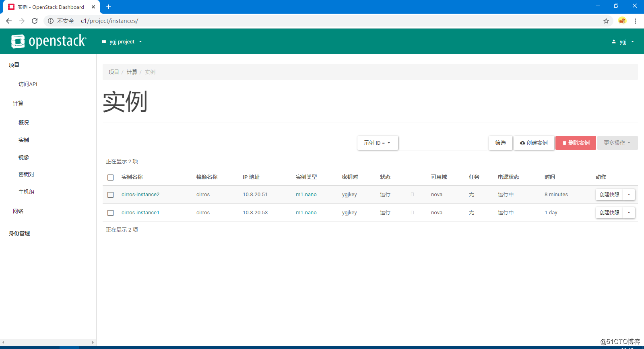This screenshot has height=349, width=644.
Task: Click the 电源状态 column header
Action: click(508, 177)
